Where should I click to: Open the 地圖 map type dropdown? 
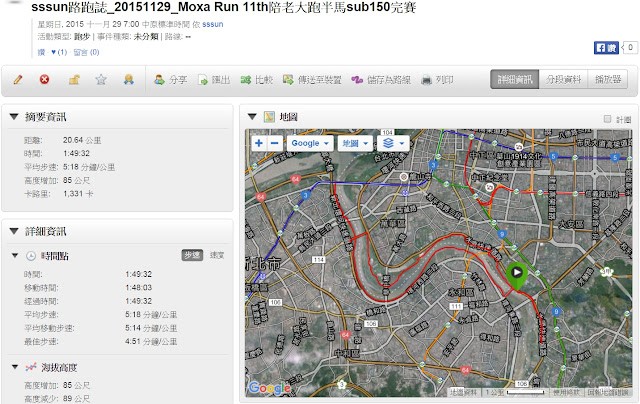354,143
